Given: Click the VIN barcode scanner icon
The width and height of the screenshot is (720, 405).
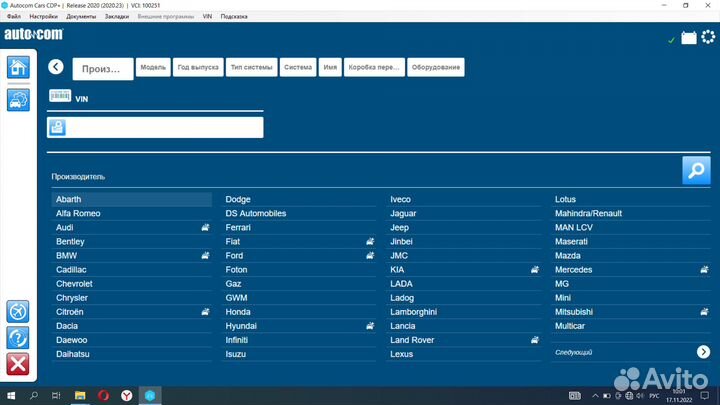Looking at the screenshot, I should click(x=60, y=96).
